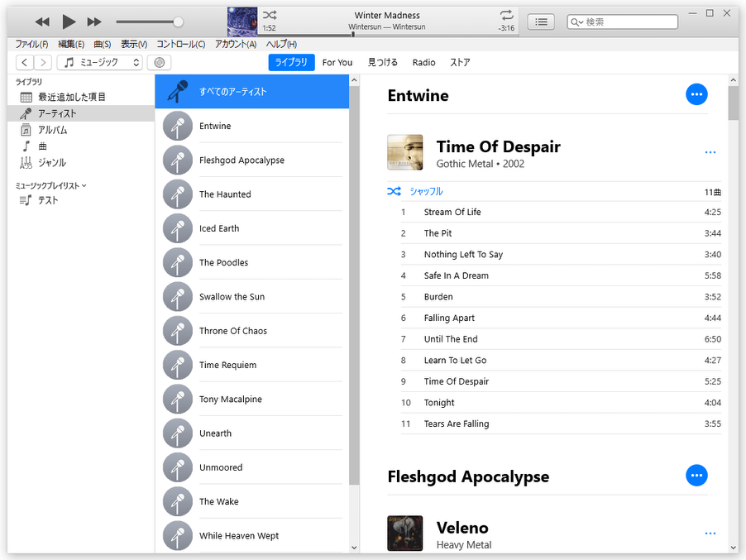Select Swallow the Sun artist icon
This screenshot has height=560, width=746.
click(x=178, y=297)
